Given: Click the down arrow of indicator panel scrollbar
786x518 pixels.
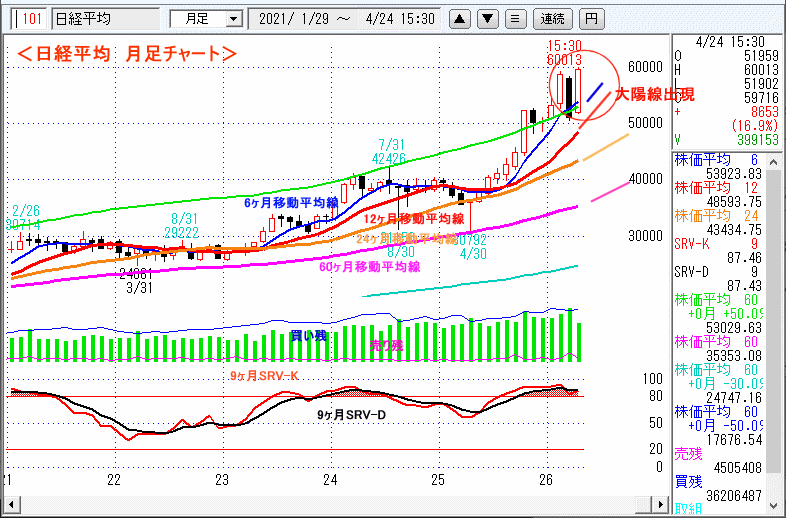Looking at the screenshot, I should [x=773, y=506].
